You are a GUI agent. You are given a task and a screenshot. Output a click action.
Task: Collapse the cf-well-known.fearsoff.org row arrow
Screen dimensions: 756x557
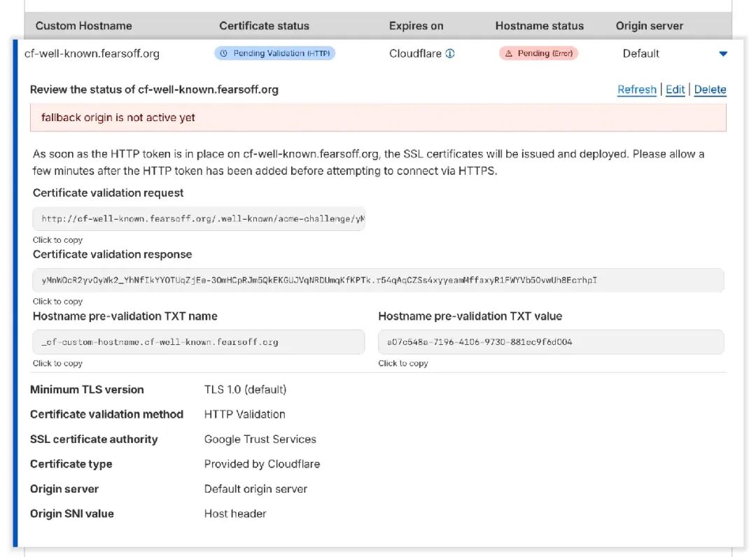(722, 53)
